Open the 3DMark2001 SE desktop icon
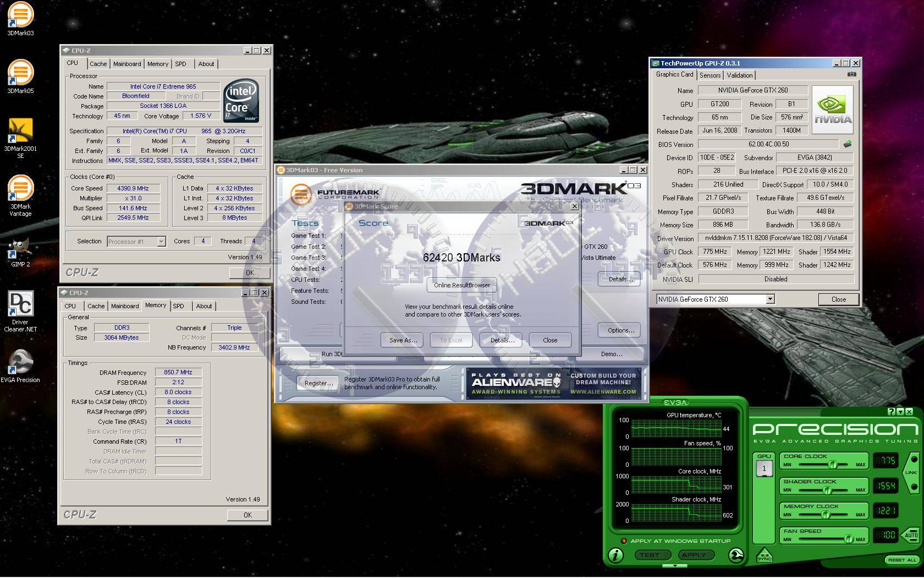This screenshot has width=924, height=578. [x=20, y=138]
